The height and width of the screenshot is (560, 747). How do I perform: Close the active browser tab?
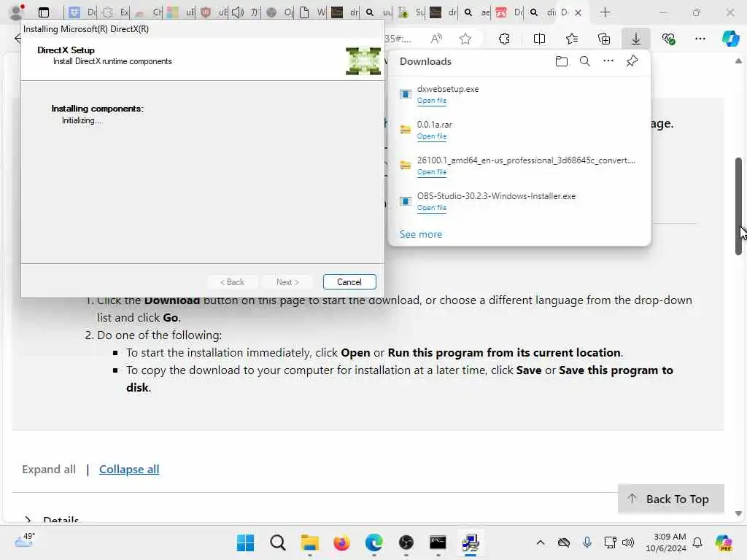[578, 13]
